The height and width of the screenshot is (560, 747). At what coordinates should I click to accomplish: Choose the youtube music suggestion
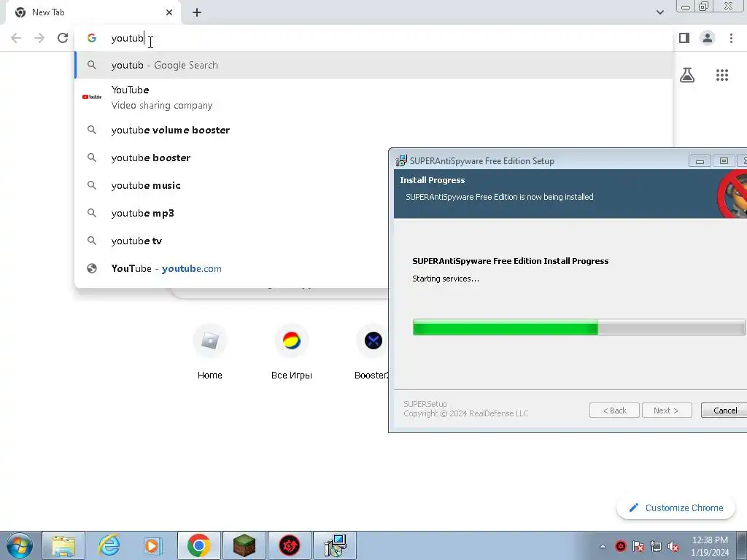click(232, 185)
